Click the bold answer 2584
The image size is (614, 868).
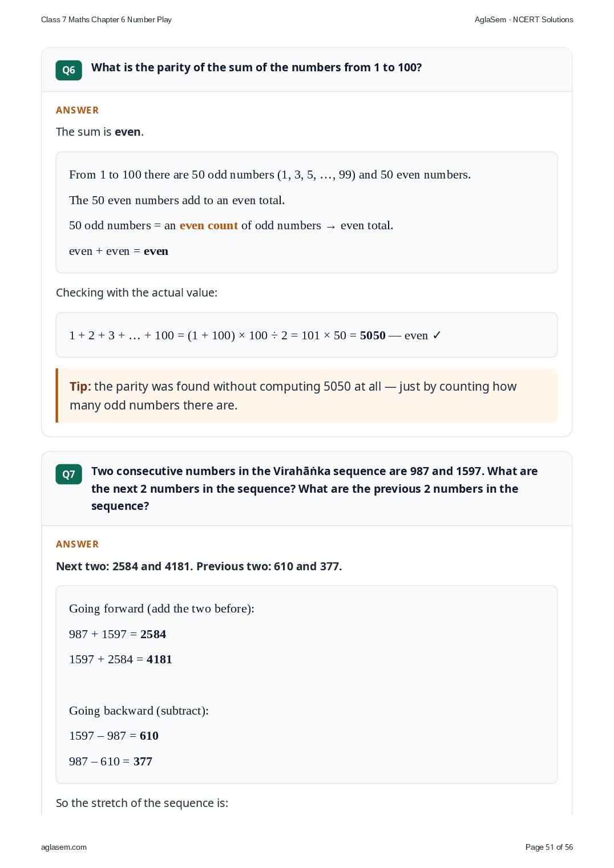pyautogui.click(x=153, y=634)
